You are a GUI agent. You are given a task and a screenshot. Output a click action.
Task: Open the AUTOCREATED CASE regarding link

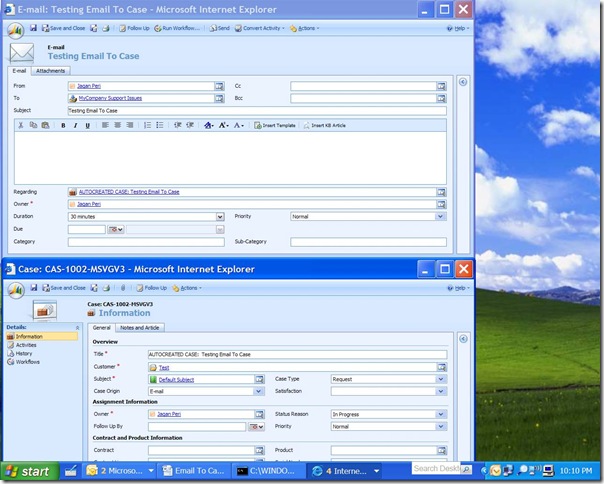(129, 191)
